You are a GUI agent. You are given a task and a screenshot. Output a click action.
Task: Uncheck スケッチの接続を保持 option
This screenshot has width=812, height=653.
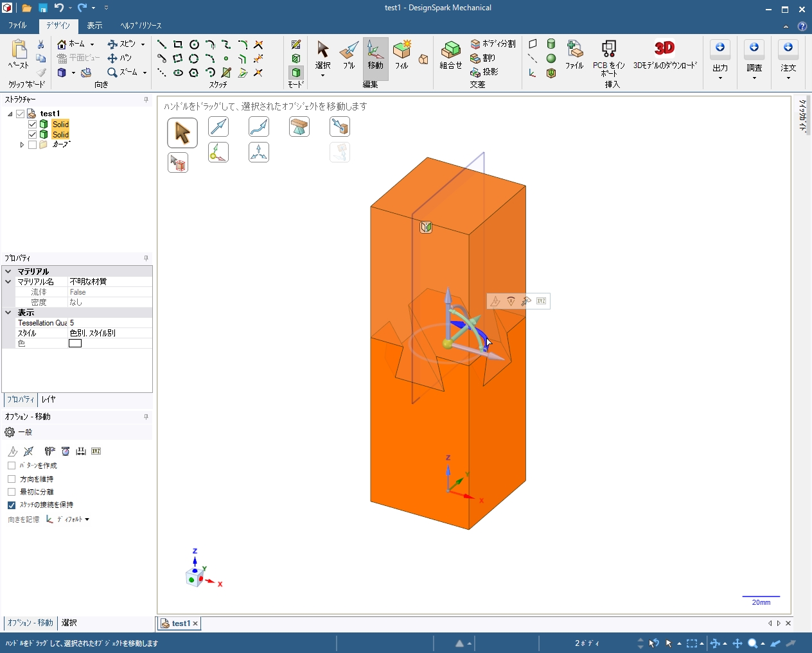pyautogui.click(x=12, y=505)
